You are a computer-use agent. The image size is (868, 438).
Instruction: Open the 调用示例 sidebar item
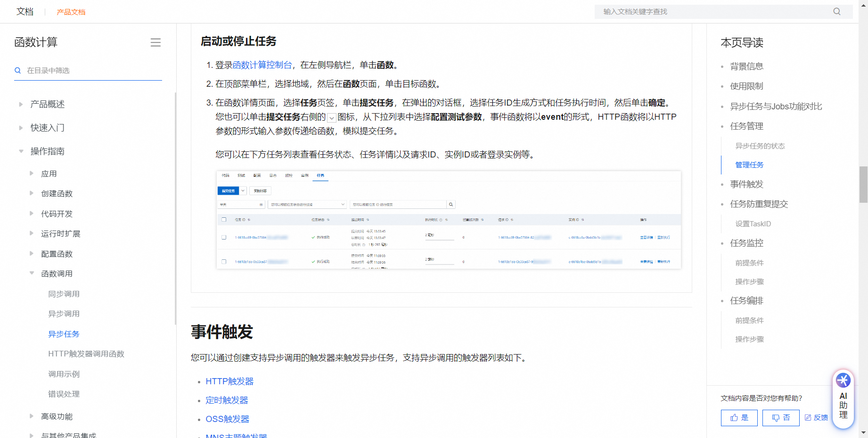[x=64, y=374]
